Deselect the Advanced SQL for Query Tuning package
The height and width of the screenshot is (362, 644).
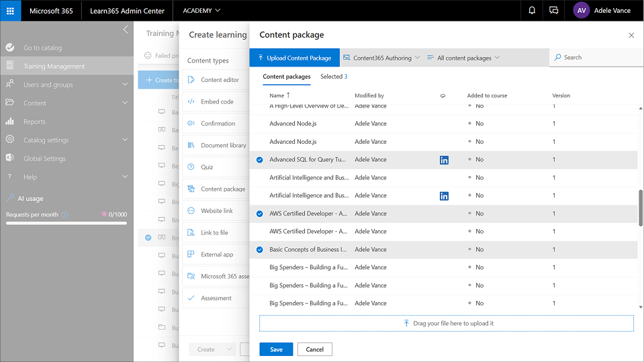click(x=259, y=160)
